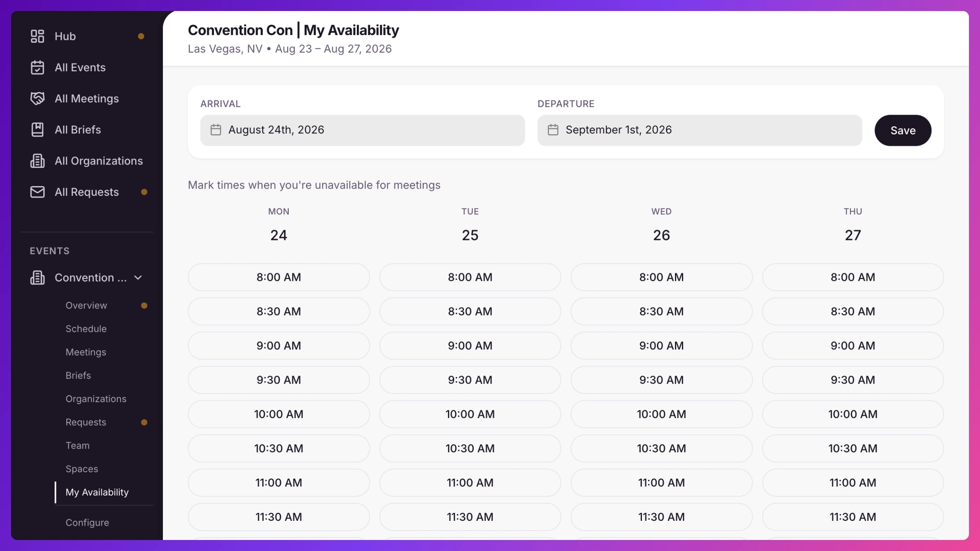Viewport: 980px width, 551px height.
Task: Open event Spaces section
Action: click(x=82, y=469)
